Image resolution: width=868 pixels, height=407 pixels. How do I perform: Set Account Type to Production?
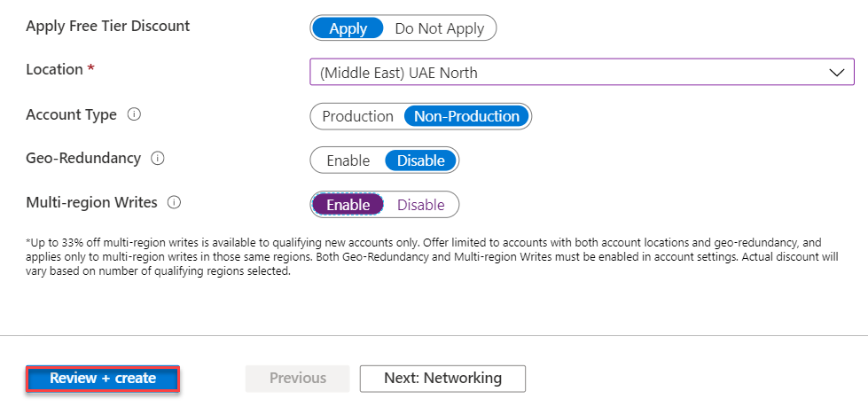point(357,116)
